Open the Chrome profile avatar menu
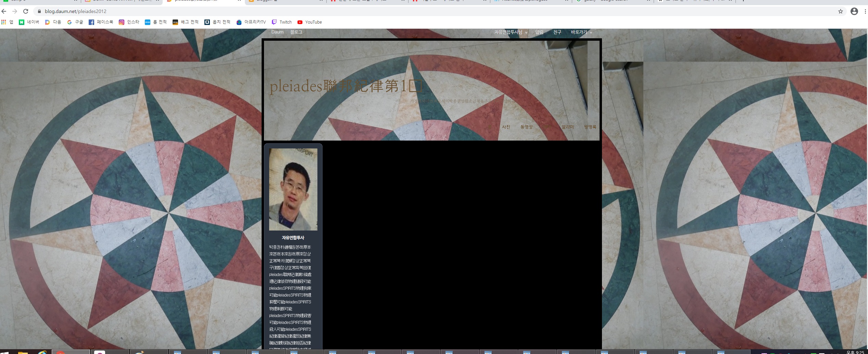 coord(854,11)
